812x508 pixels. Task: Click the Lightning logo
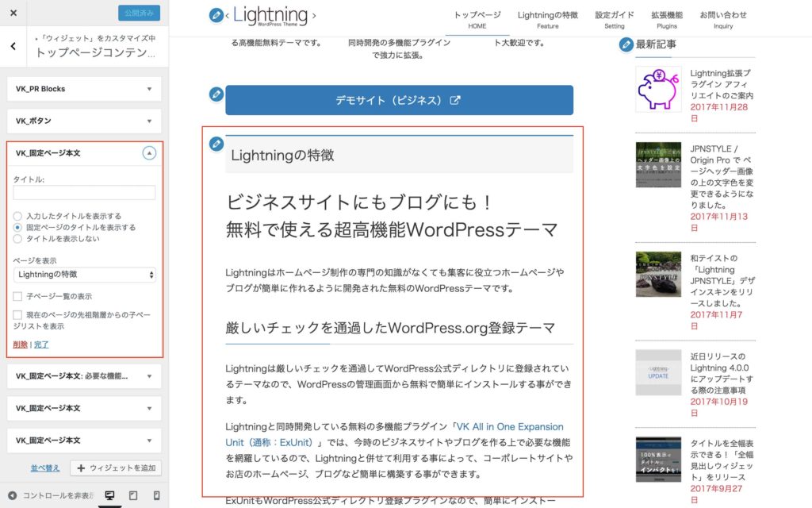[270, 16]
